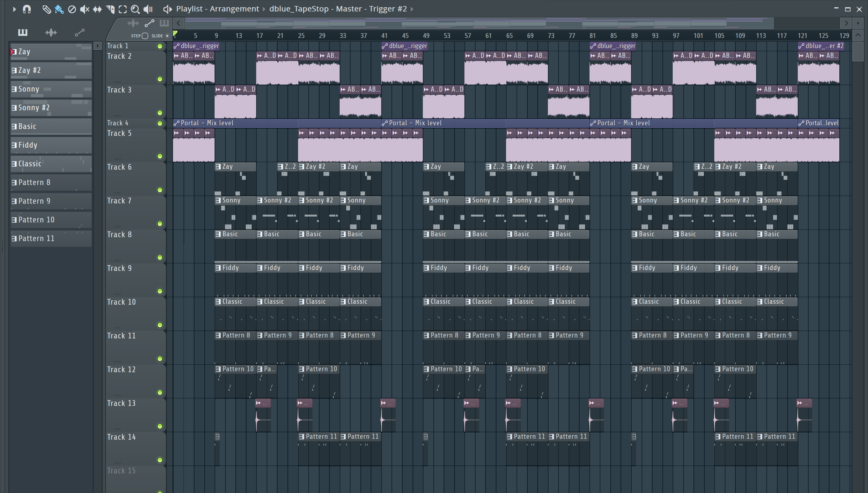Click the Track 13 header label
Viewport: 868px width, 493px height.
tap(121, 403)
